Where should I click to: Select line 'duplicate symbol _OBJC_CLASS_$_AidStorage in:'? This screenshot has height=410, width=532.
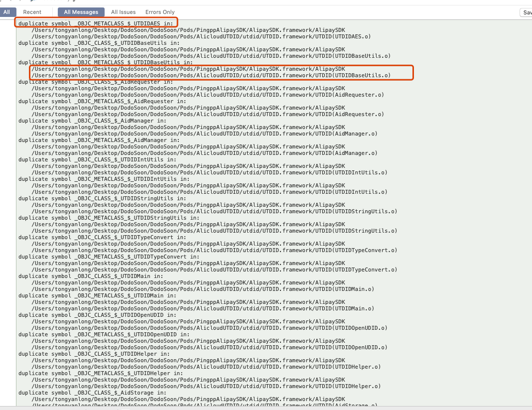[92, 393]
